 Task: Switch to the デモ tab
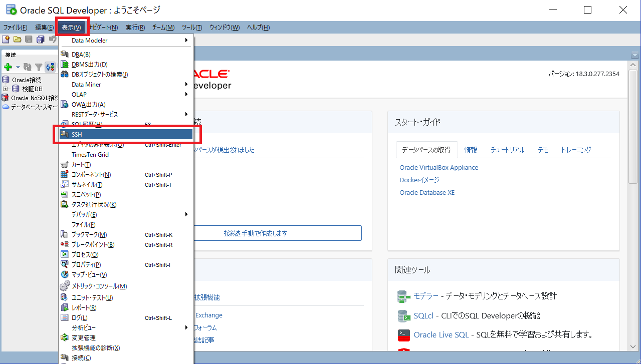click(543, 150)
